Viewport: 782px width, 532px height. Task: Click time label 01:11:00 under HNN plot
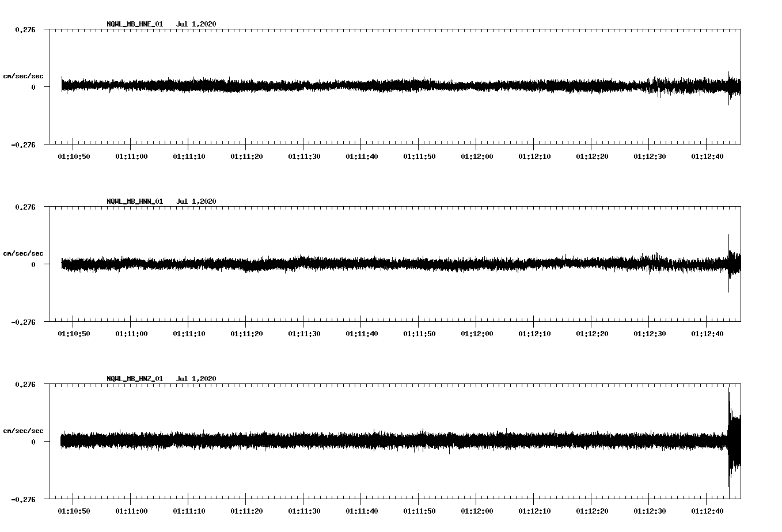click(x=131, y=334)
